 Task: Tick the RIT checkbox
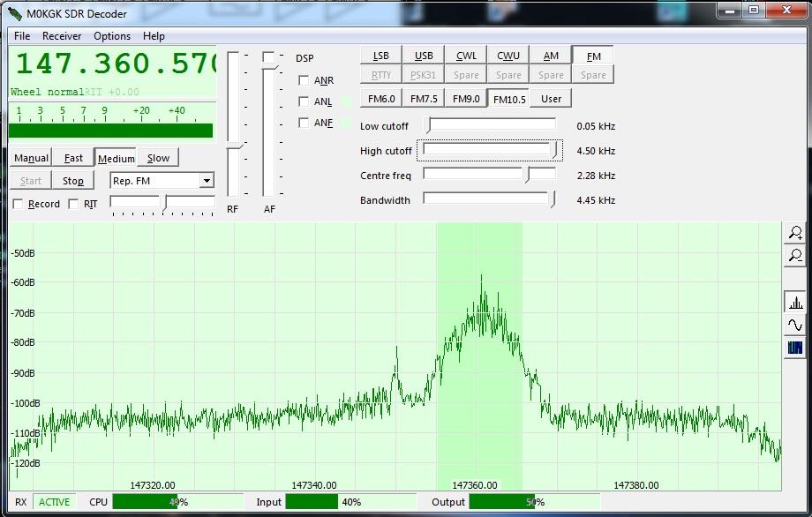tap(73, 204)
